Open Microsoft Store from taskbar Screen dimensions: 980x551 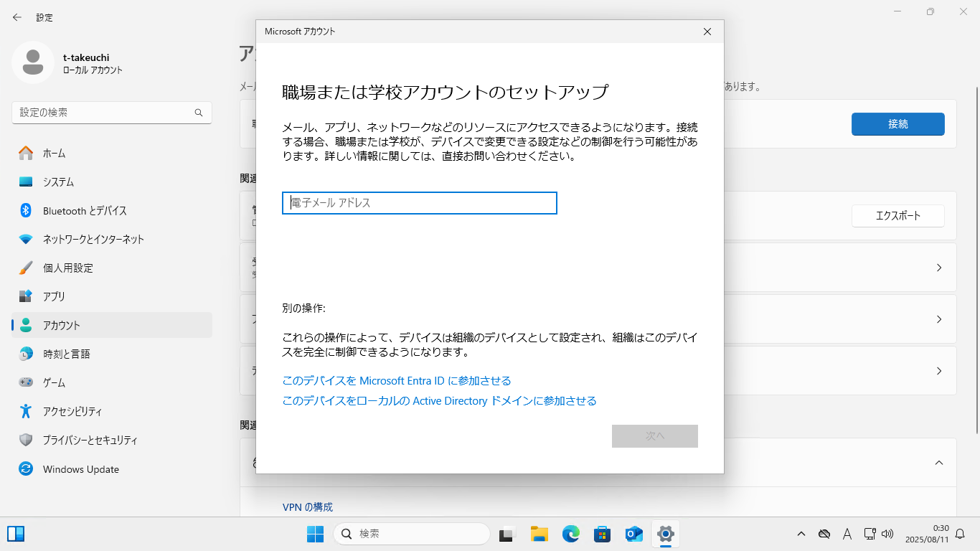602,534
